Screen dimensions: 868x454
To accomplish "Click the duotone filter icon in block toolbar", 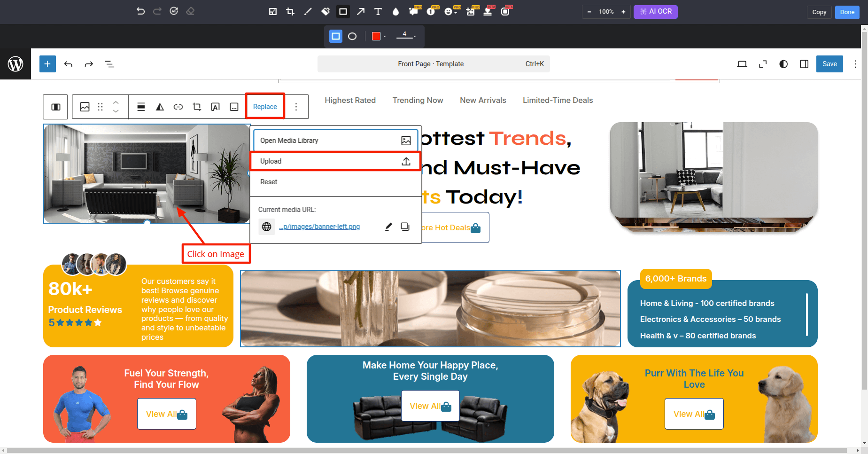I will click(x=160, y=107).
